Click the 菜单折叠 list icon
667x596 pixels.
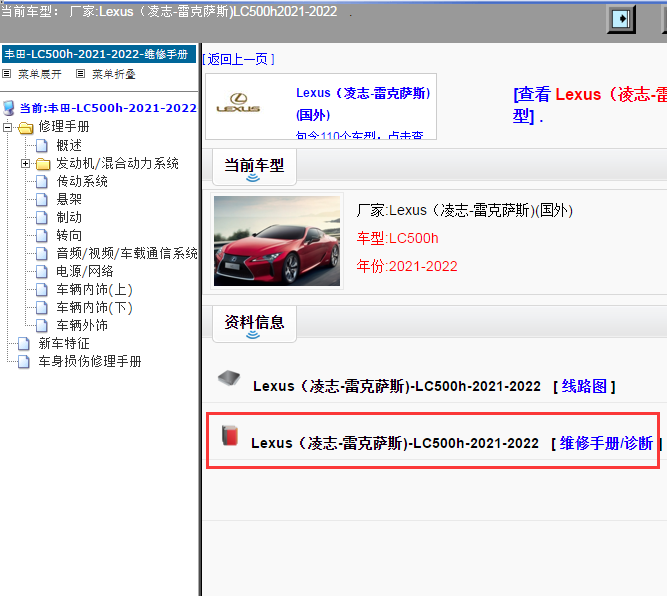80,74
